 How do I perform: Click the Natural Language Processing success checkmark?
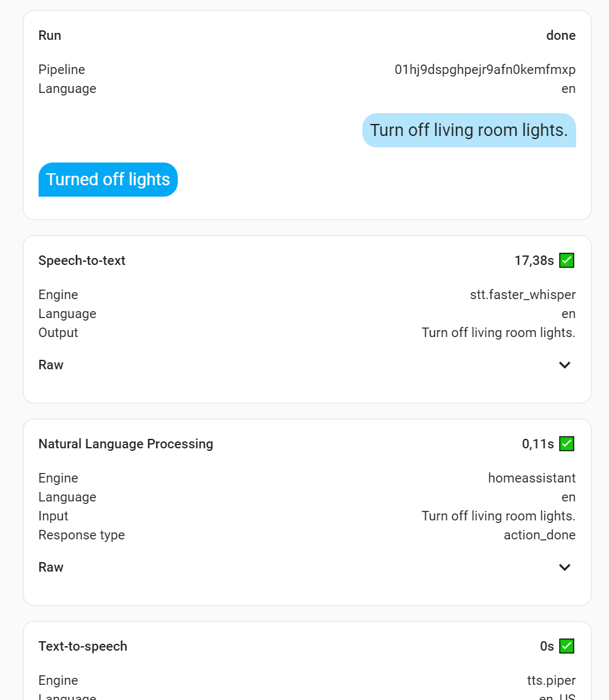pyautogui.click(x=567, y=443)
